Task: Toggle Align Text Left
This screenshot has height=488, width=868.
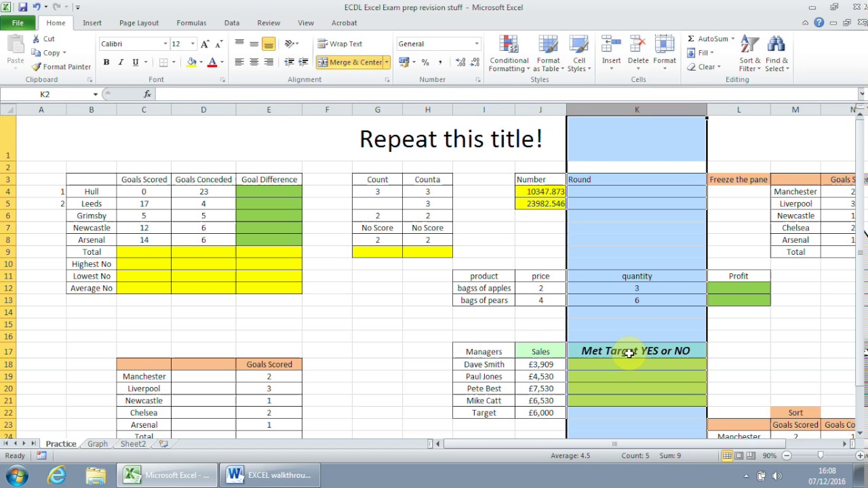Action: click(x=239, y=62)
